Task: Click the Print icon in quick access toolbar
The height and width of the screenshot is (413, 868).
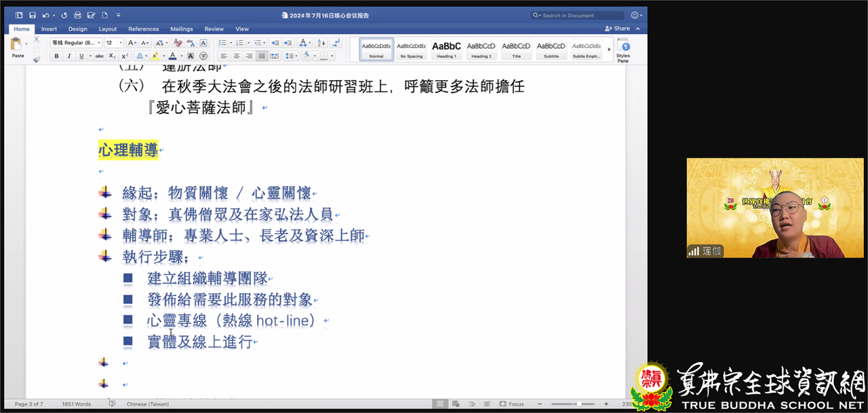Action: (78, 15)
